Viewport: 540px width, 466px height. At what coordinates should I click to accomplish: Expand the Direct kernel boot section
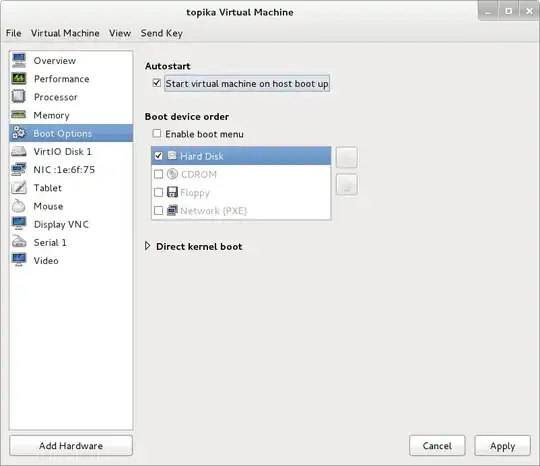pyautogui.click(x=147, y=246)
